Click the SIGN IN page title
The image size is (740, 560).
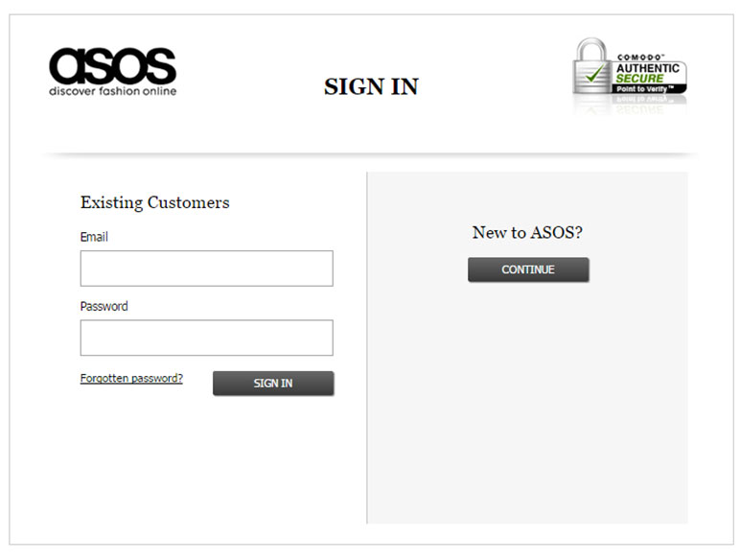(x=371, y=87)
